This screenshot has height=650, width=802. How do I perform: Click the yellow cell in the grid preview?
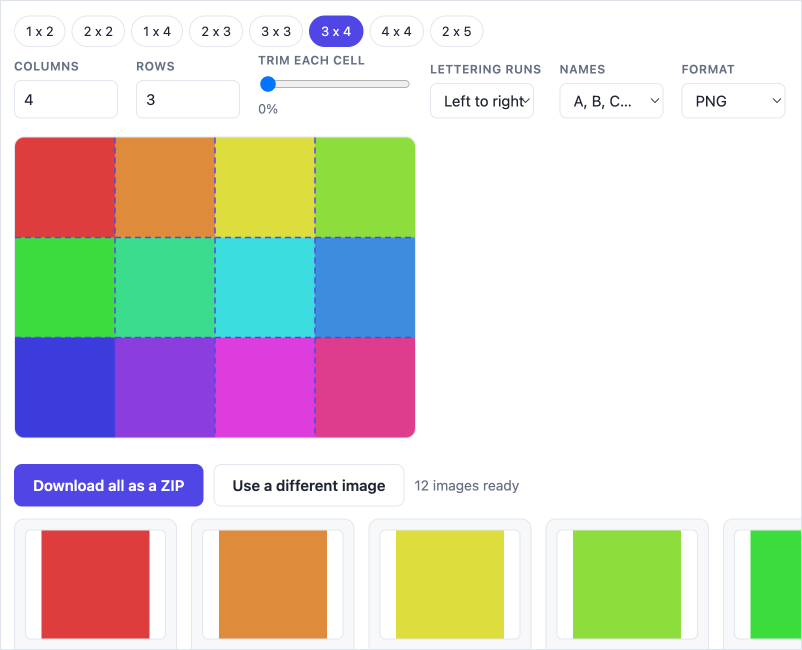point(265,187)
